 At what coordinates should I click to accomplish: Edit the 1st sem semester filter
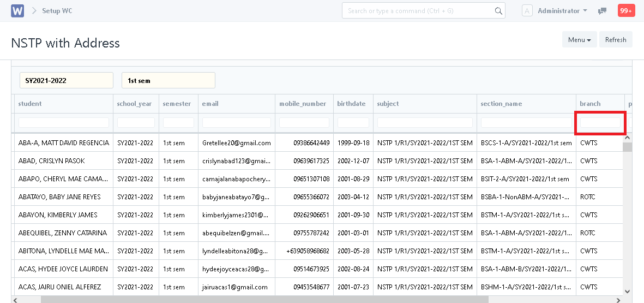[168, 80]
